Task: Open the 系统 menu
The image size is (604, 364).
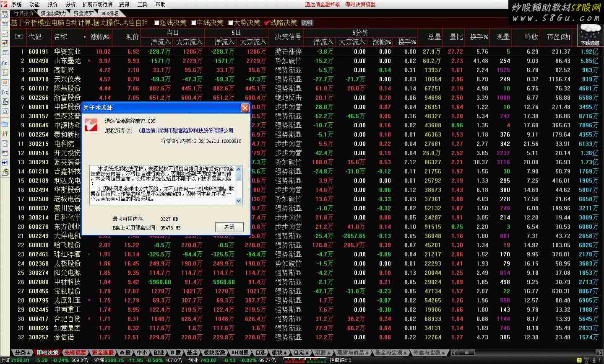Action: (x=17, y=4)
